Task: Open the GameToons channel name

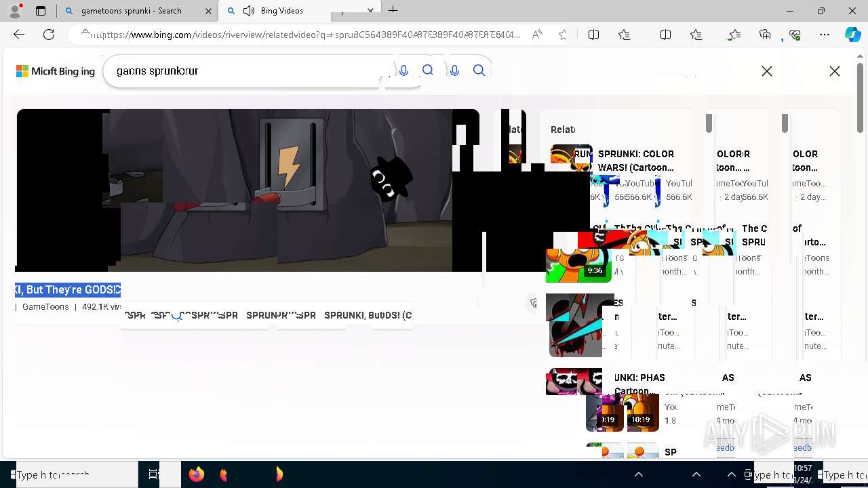Action: click(x=45, y=307)
